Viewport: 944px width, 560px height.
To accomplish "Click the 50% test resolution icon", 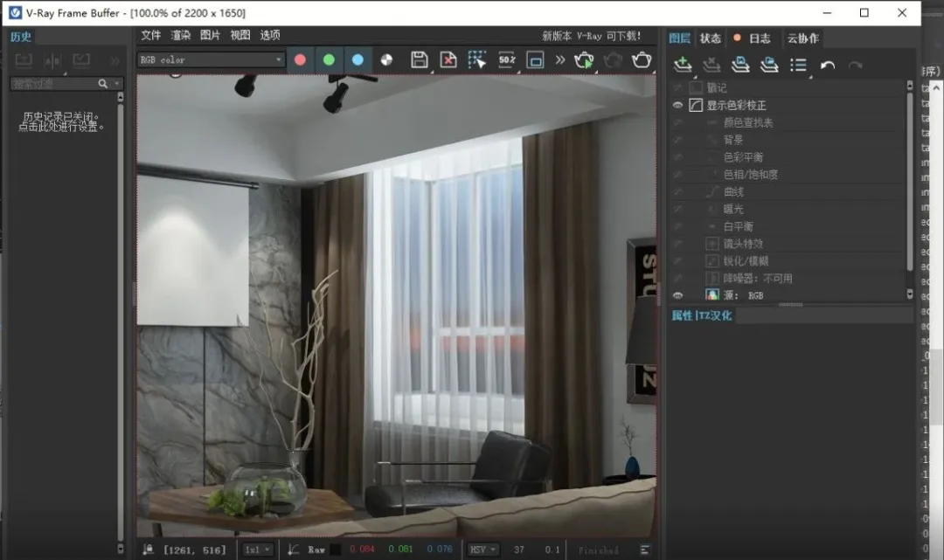I will point(507,59).
